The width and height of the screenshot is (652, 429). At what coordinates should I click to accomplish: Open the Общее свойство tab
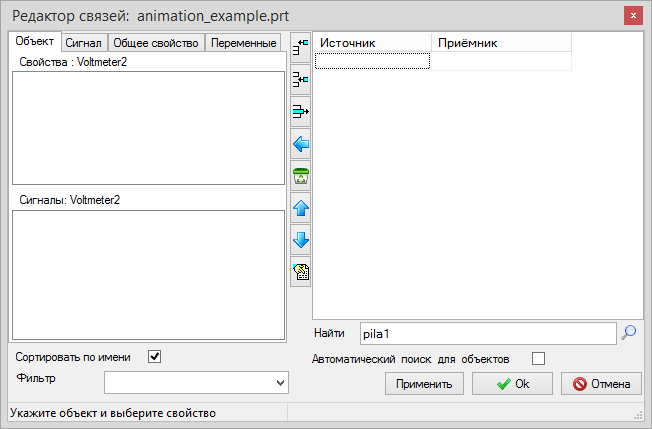tap(155, 43)
